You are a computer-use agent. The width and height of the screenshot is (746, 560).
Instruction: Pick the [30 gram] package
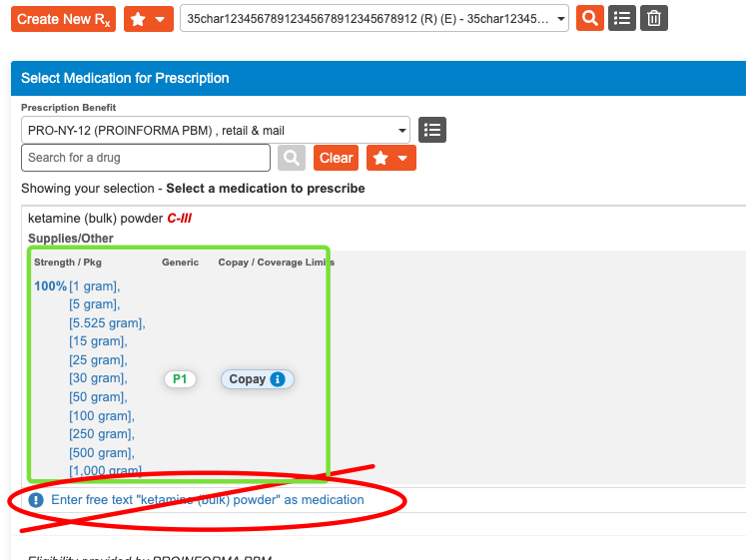click(98, 378)
